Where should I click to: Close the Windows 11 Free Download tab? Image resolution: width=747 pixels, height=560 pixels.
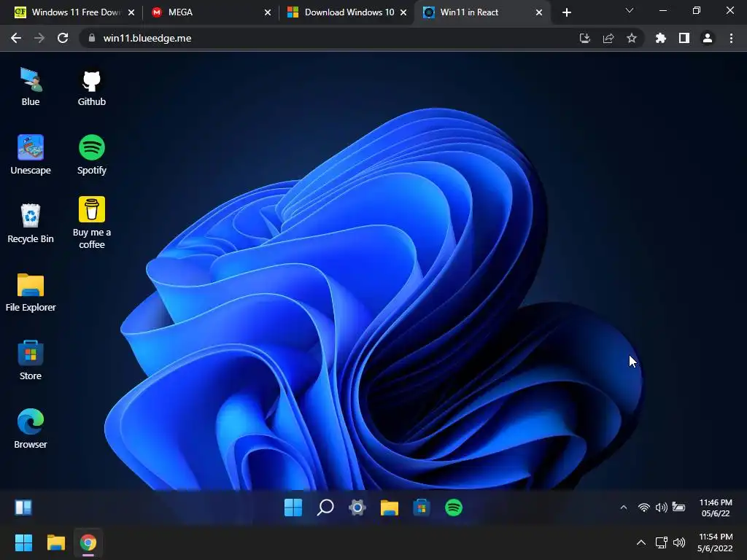[131, 12]
